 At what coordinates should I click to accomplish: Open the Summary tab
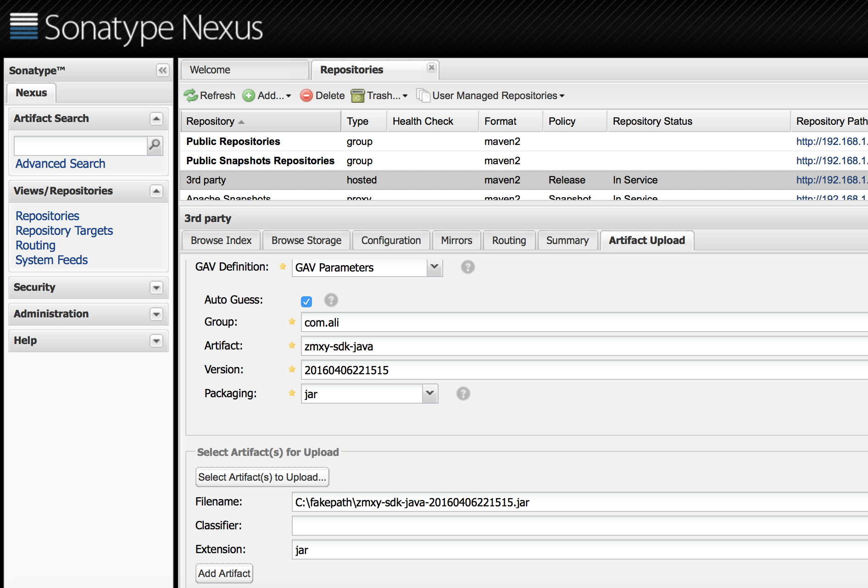pos(568,240)
